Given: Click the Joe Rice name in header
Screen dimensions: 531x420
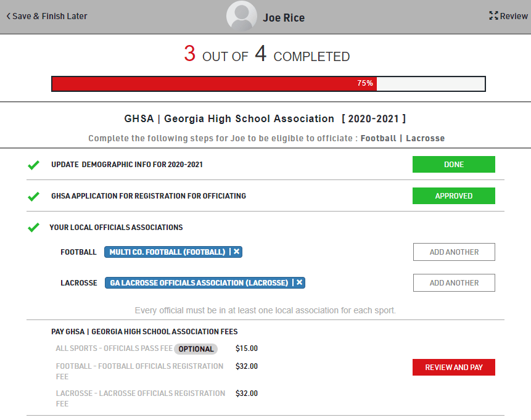Looking at the screenshot, I should pyautogui.click(x=284, y=18).
